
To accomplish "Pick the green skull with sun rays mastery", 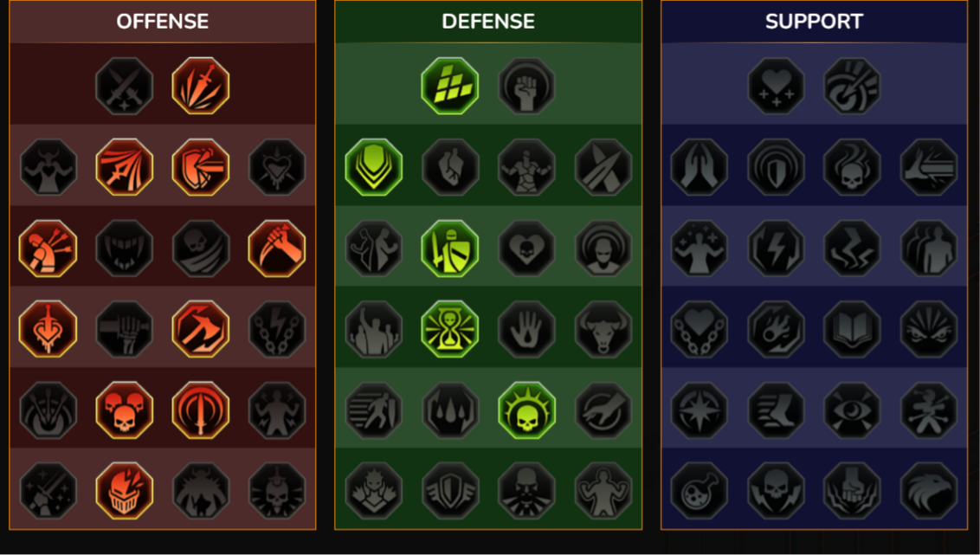I will 527,410.
